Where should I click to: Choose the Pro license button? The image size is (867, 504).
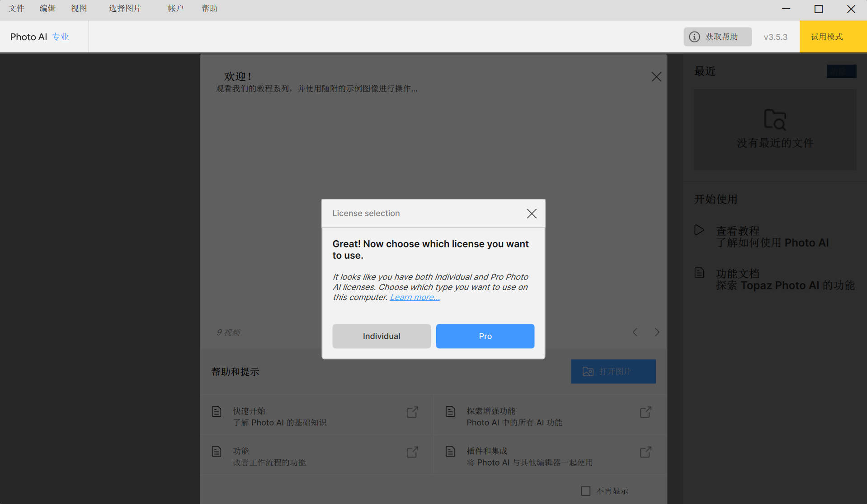click(x=485, y=336)
